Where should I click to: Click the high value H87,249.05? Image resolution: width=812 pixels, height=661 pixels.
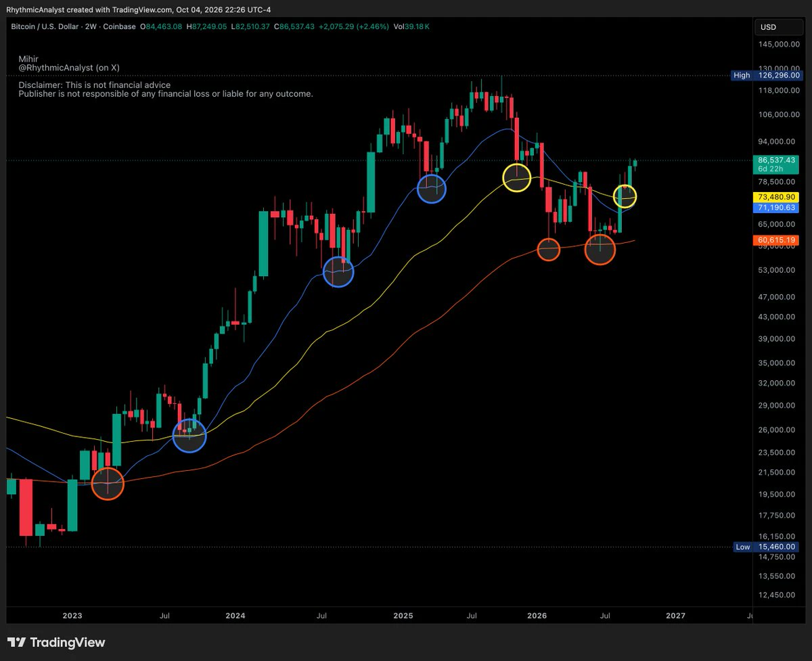pos(208,26)
